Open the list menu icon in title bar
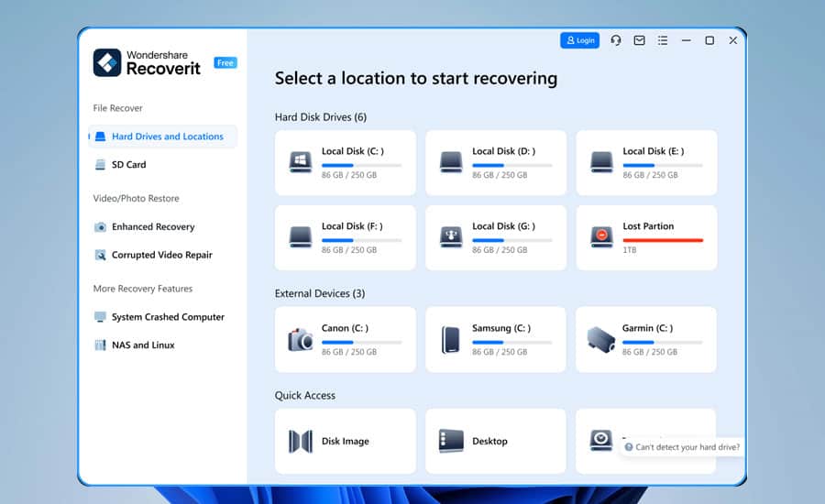This screenshot has width=825, height=504. (x=663, y=40)
